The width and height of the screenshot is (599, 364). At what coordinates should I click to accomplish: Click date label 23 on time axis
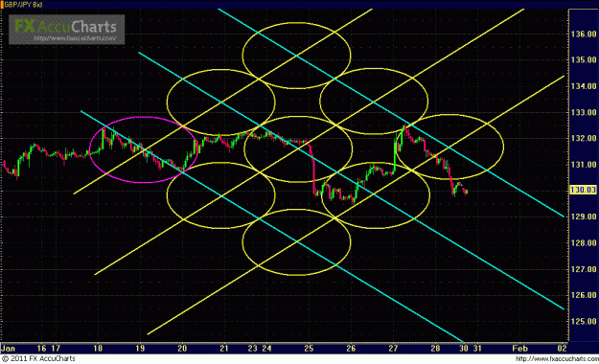252,349
